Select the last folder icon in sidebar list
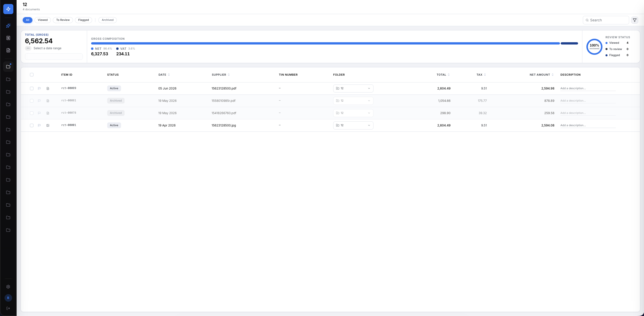 click(8, 230)
